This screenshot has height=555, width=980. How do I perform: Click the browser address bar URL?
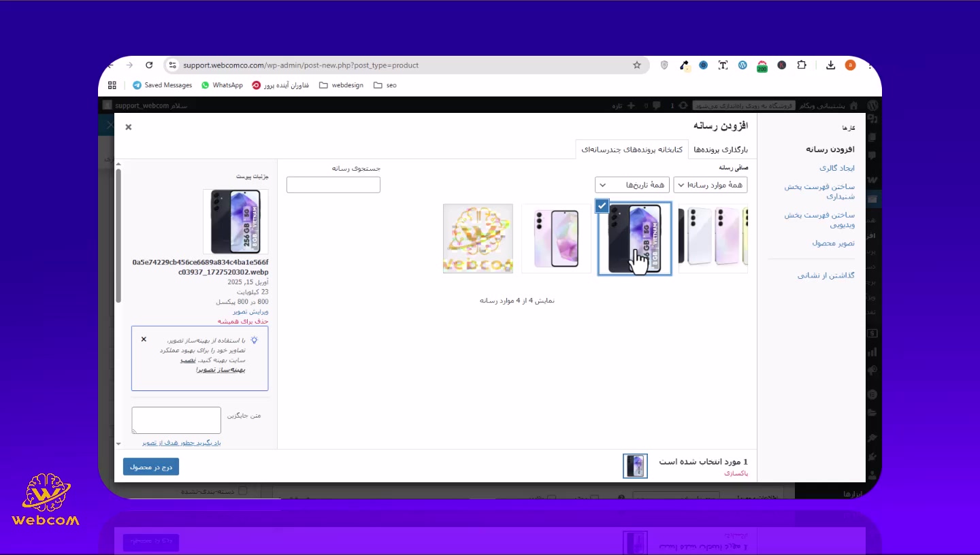click(x=301, y=65)
